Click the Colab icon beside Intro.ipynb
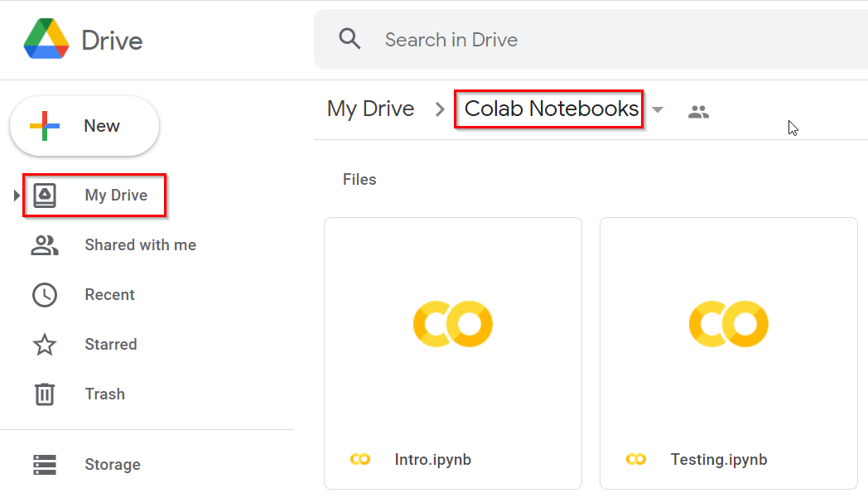Viewport: 868px width, 498px height. click(360, 459)
